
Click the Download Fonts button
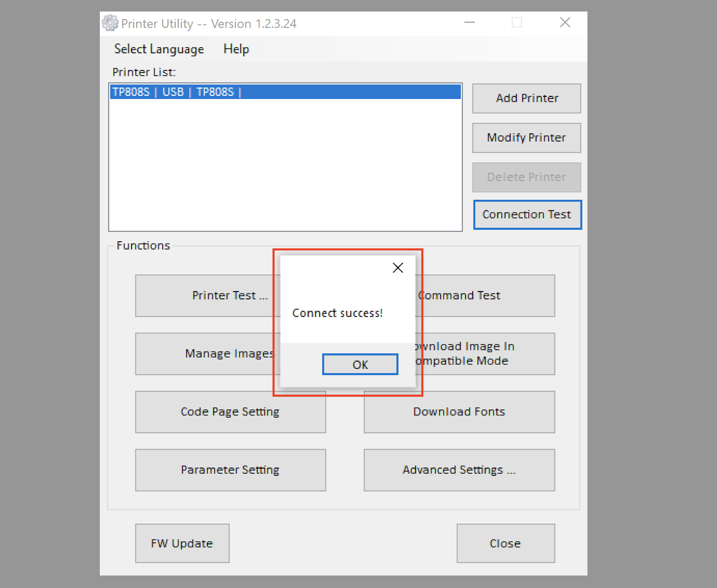(459, 412)
